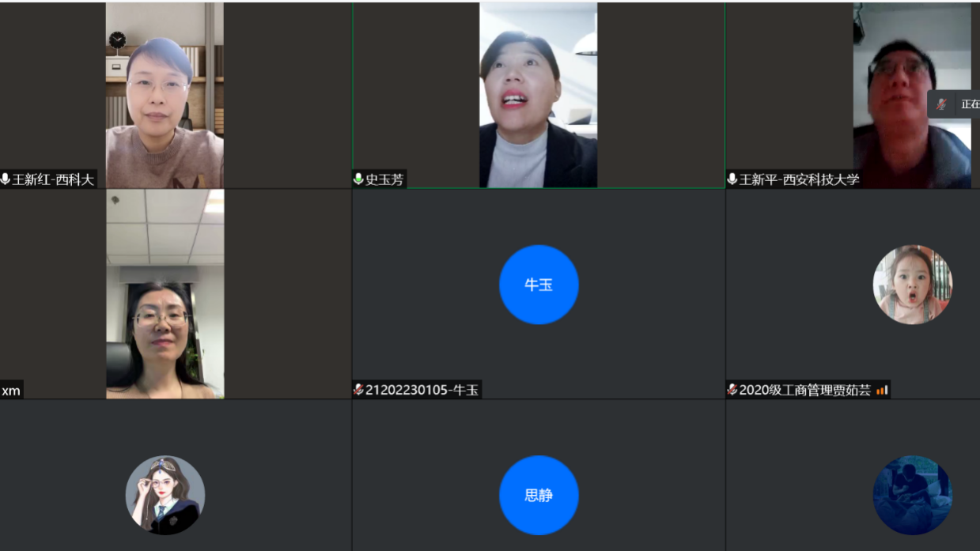Click the muted mic icon beside 2020级工商管理贾茹芸
Viewport: 980px width, 551px height.
click(732, 390)
